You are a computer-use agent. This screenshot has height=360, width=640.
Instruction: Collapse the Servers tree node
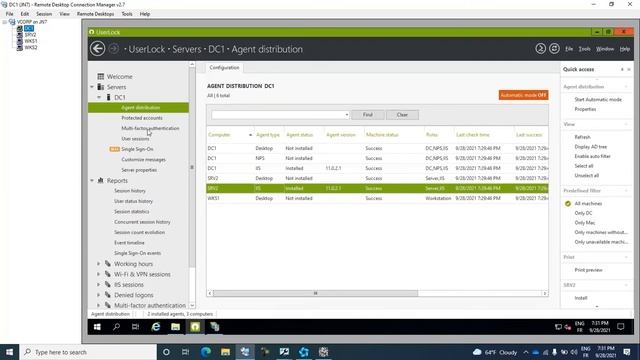92,87
